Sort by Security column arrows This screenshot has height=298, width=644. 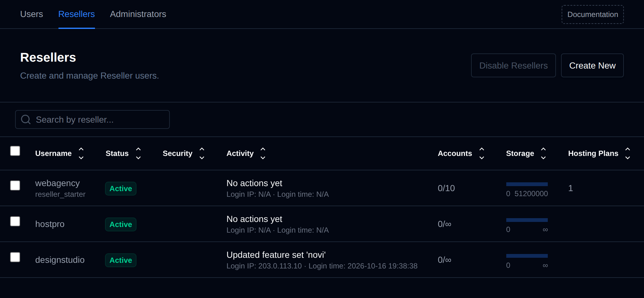point(202,153)
